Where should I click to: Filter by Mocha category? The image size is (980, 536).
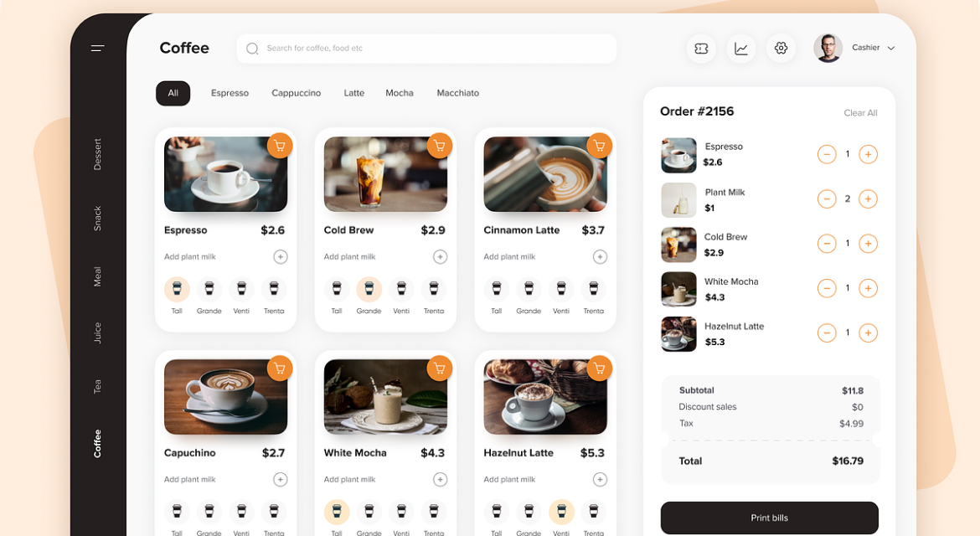tap(400, 93)
